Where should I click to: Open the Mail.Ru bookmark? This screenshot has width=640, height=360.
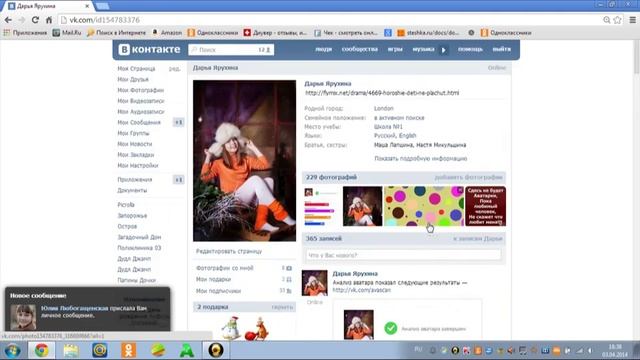(67, 33)
